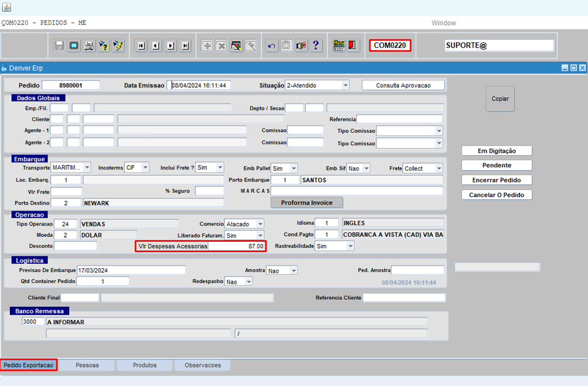Click the red exit door icon
This screenshot has width=588, height=386.
(x=353, y=46)
